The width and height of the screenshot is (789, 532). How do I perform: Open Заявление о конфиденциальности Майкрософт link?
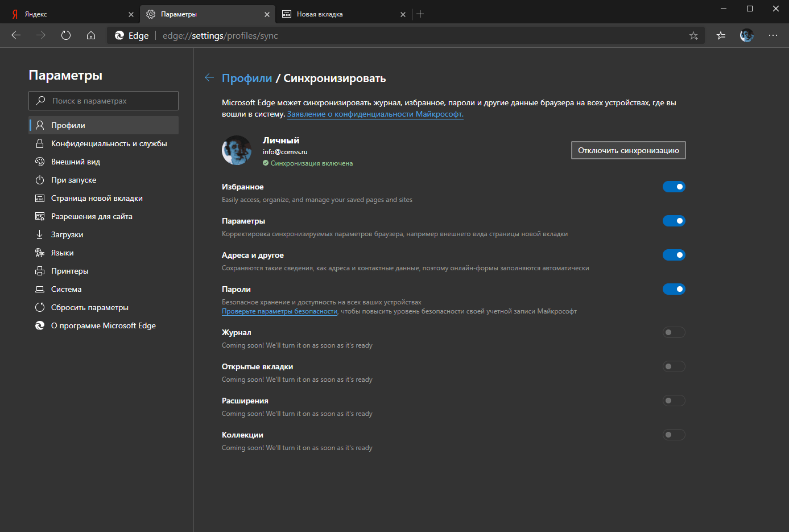click(x=375, y=114)
